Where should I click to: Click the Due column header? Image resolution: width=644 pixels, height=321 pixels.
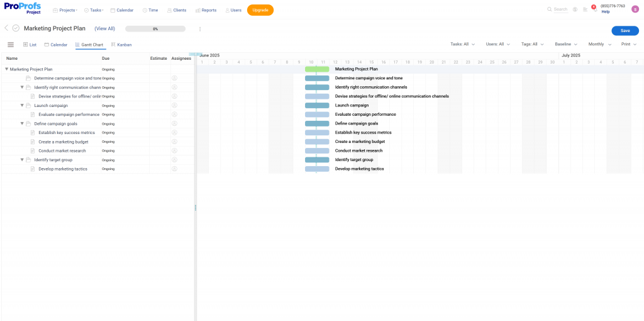click(106, 59)
